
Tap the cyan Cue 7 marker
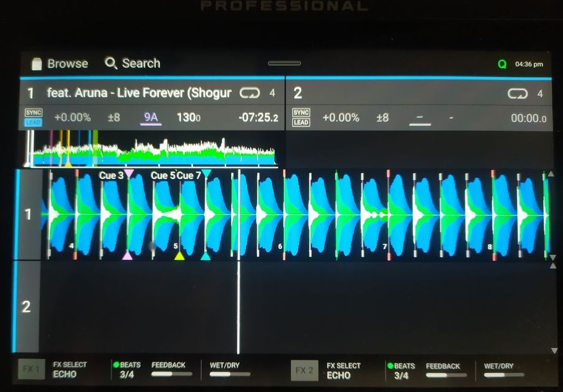click(206, 173)
